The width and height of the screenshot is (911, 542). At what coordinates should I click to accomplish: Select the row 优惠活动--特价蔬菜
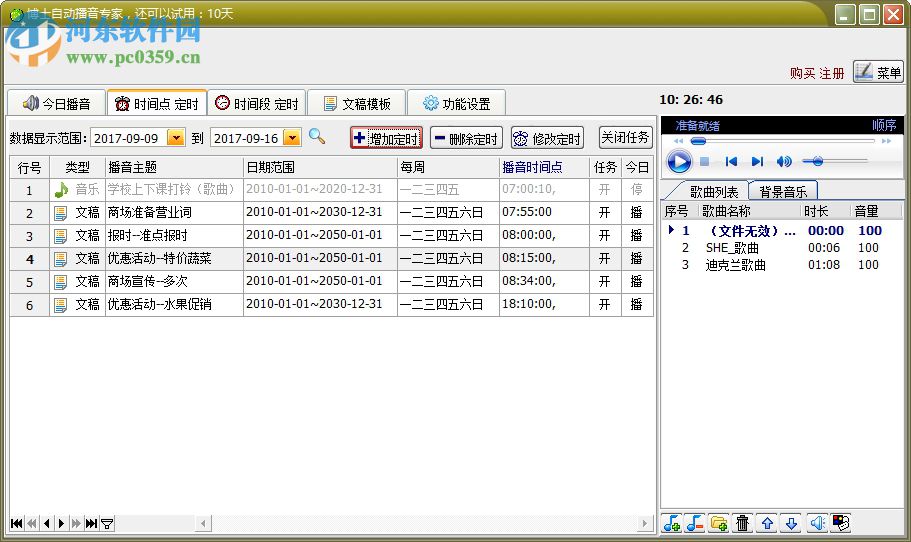[x=331, y=259]
